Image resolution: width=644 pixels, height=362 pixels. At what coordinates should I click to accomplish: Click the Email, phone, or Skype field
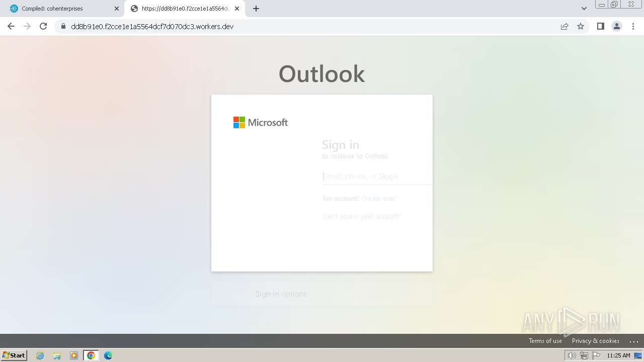pos(377,176)
